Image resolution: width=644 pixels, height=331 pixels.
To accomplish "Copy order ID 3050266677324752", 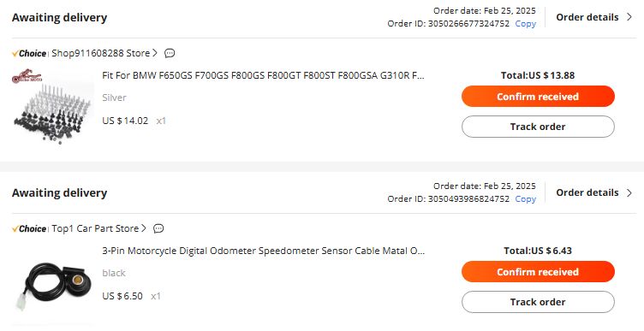I will point(525,24).
